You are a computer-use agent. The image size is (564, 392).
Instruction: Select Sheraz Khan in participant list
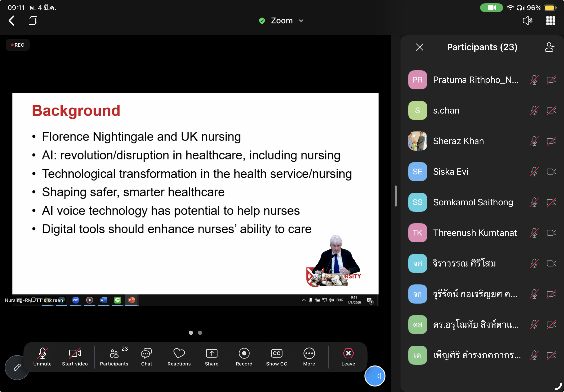(x=458, y=141)
